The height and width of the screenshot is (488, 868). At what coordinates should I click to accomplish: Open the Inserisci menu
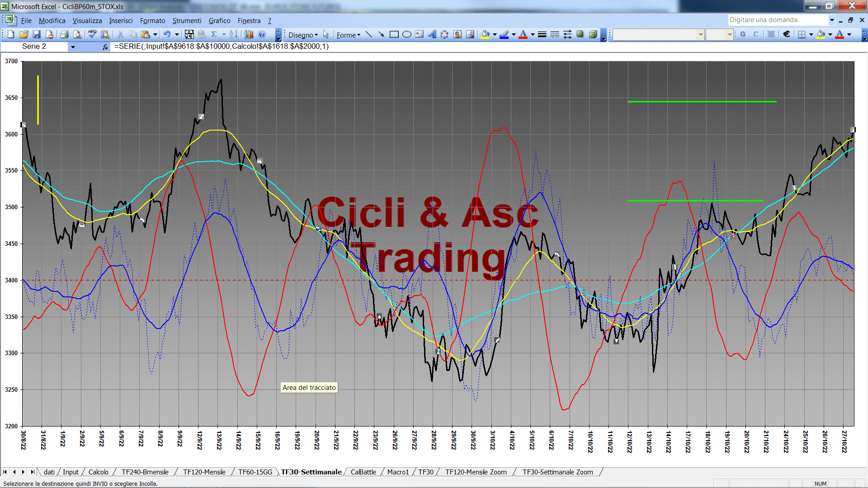(121, 20)
